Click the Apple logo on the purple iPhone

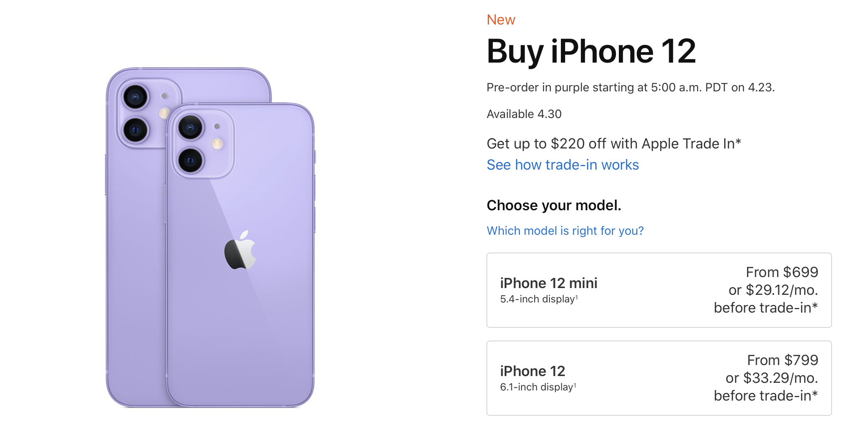point(240,251)
